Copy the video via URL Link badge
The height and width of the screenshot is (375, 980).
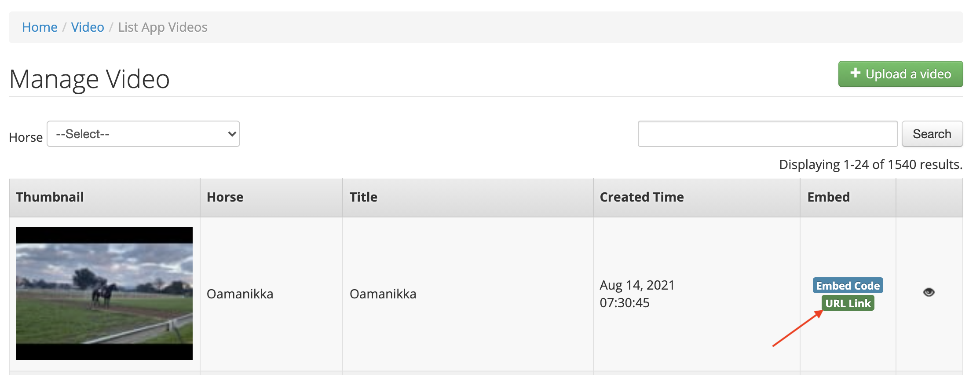tap(848, 303)
